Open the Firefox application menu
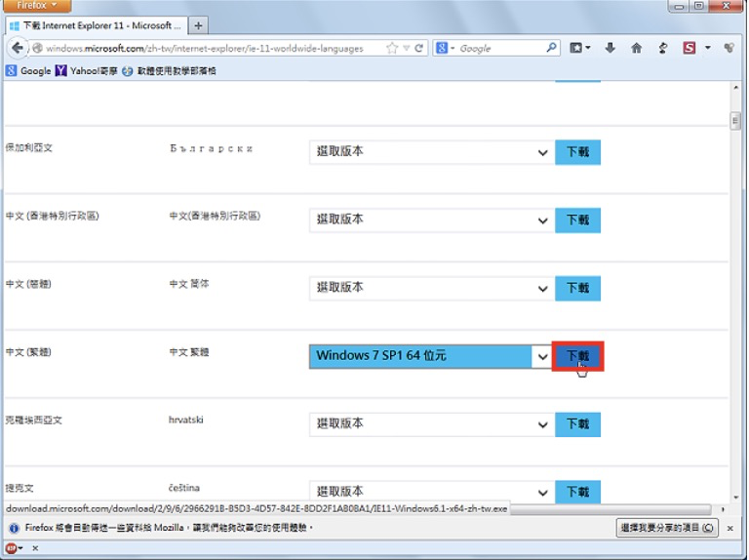The width and height of the screenshot is (749, 560). (36, 5)
